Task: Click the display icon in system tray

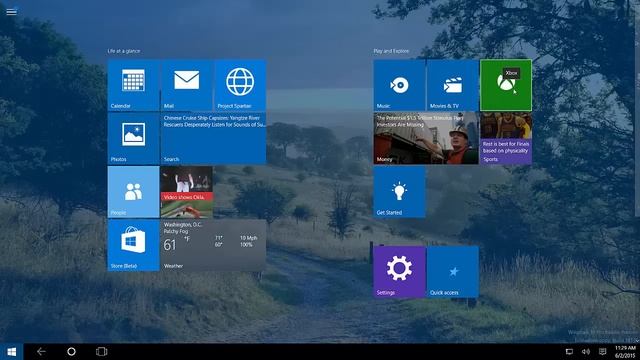Action: pos(569,351)
